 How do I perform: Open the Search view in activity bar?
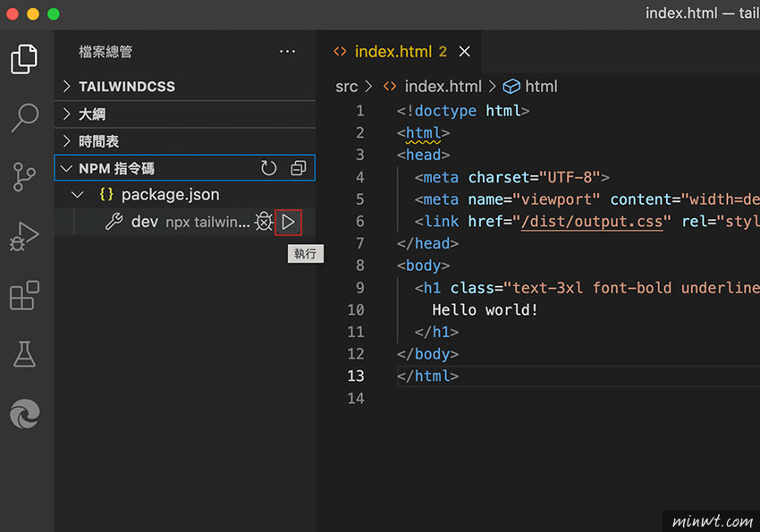click(x=24, y=118)
